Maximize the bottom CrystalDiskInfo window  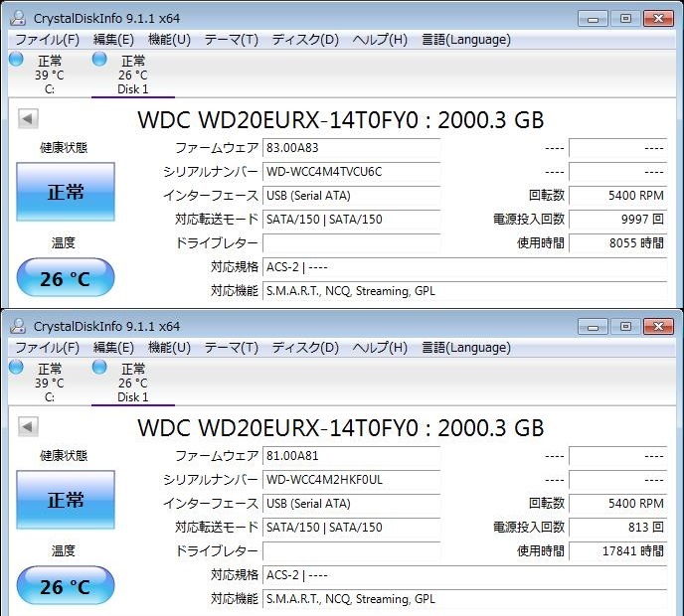coord(625,327)
